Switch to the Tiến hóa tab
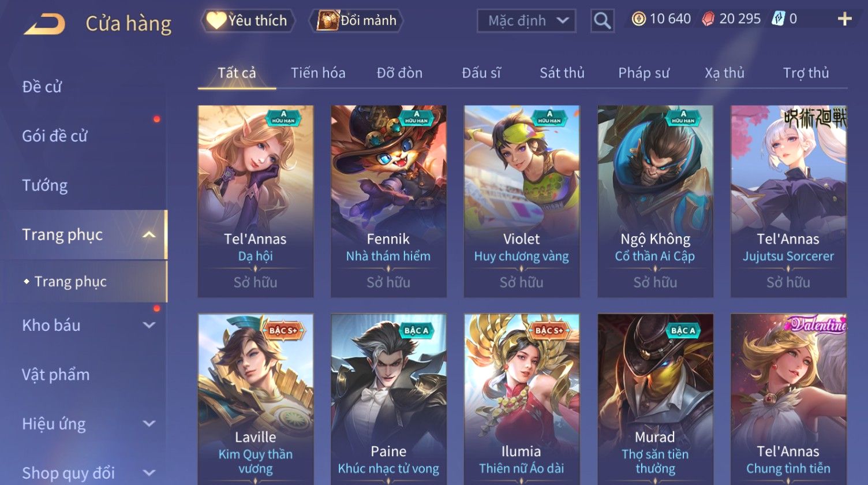 point(318,73)
